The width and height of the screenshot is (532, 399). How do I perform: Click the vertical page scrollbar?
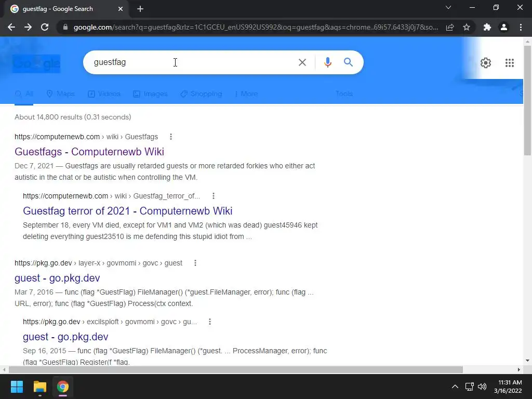coord(527,100)
